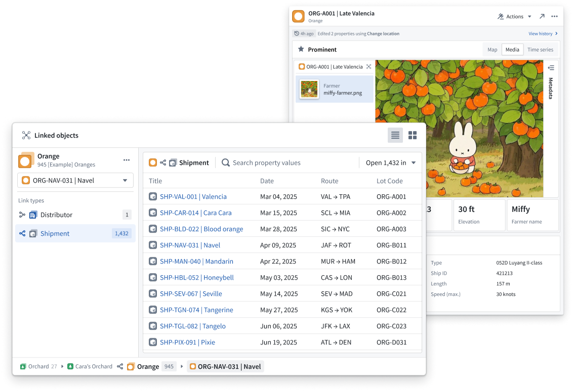Click the open-in-new-window arrow icon
This screenshot has height=392, width=573.
coord(542,17)
